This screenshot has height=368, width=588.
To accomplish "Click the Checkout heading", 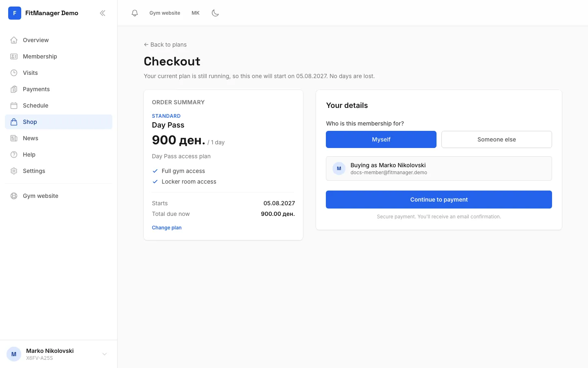I will coord(172,61).
